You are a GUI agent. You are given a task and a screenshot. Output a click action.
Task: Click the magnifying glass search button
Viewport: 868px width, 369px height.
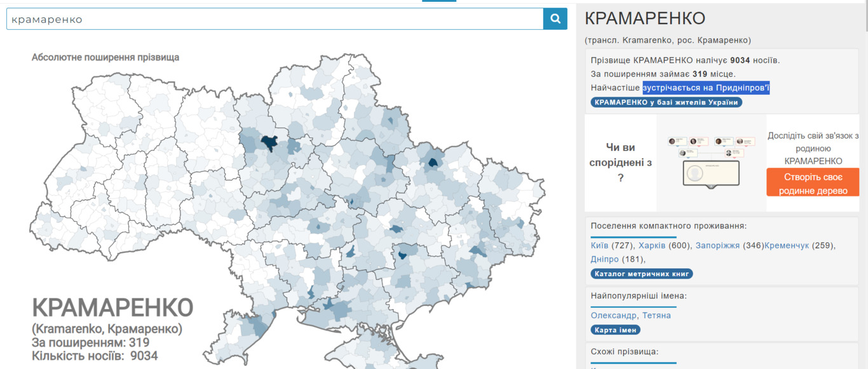(x=555, y=19)
